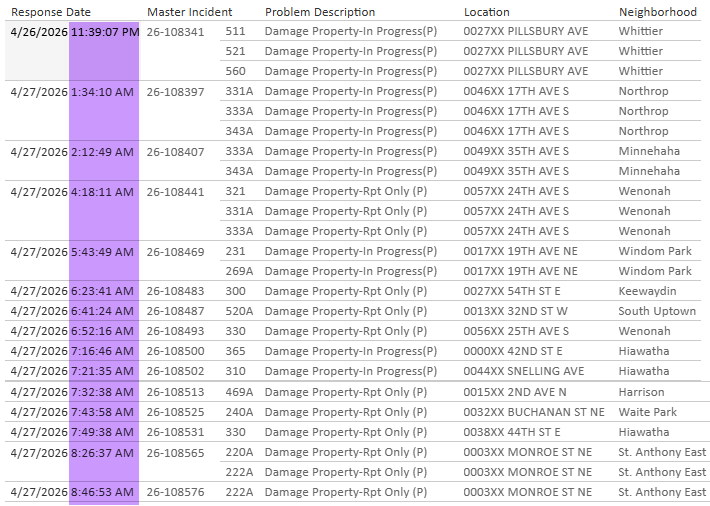This screenshot has width=710, height=506.
Task: Click code 321 in 24TH AVE S row
Action: (235, 191)
